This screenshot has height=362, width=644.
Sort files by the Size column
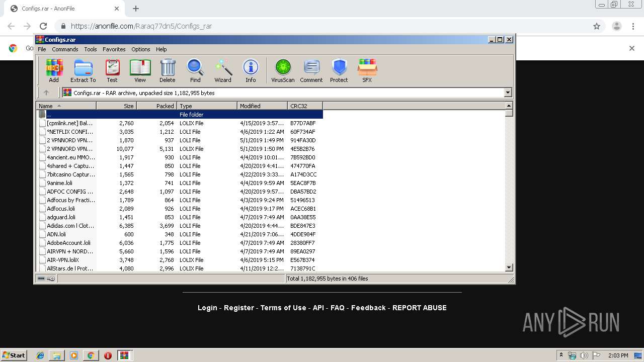coord(116,106)
